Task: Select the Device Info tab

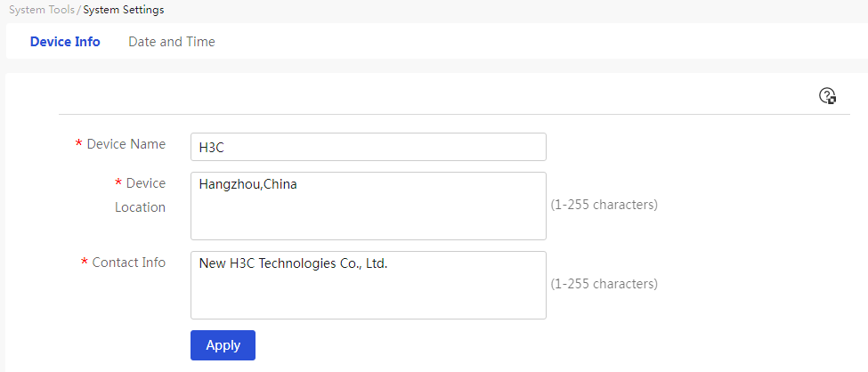Action: click(65, 42)
